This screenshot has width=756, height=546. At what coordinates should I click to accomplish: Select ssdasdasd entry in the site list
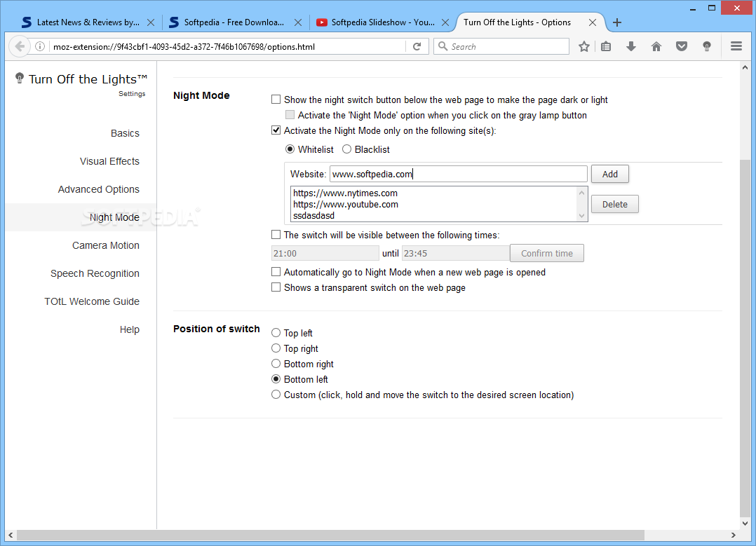pos(314,215)
